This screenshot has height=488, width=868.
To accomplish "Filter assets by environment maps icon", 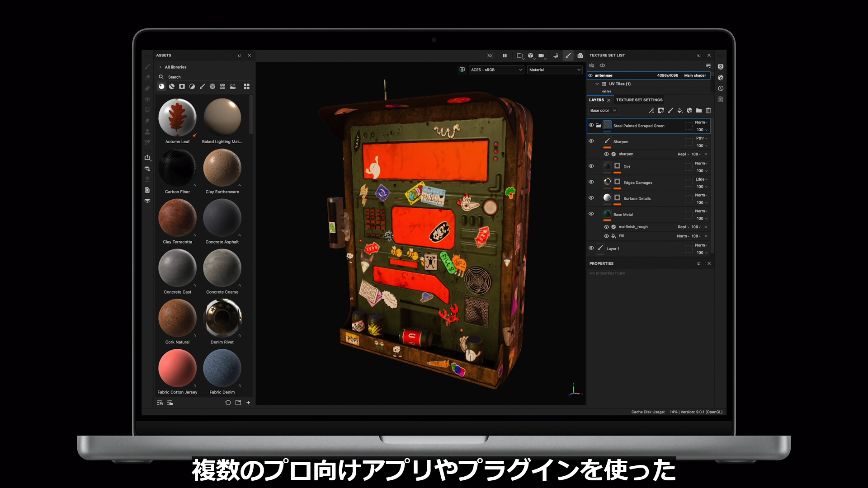I will point(233,86).
